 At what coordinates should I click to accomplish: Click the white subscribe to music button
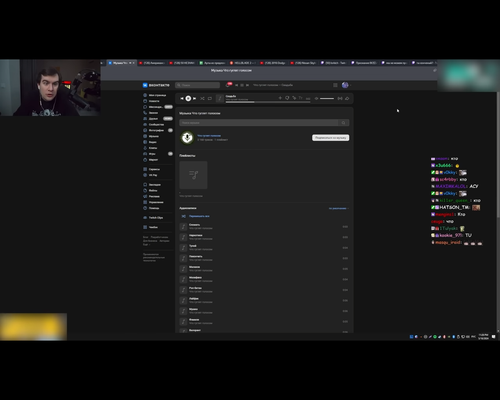click(x=330, y=138)
